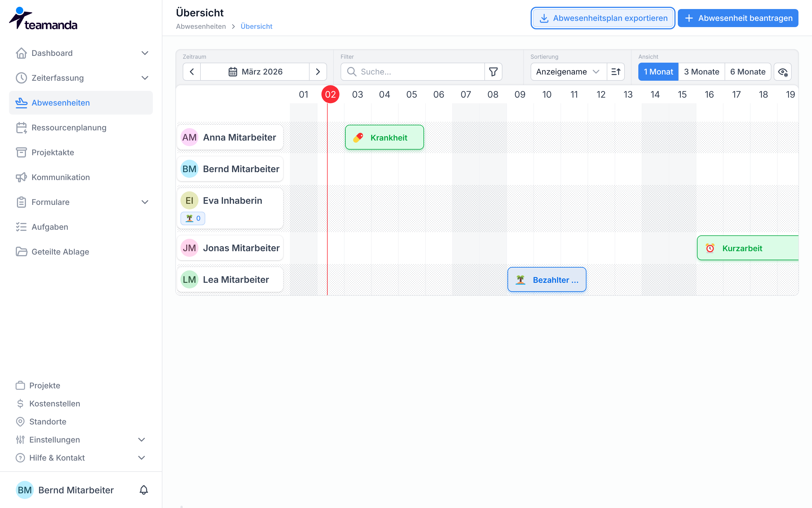Open the Abwesenheiten sidebar item
This screenshot has width=812, height=508.
pos(81,103)
